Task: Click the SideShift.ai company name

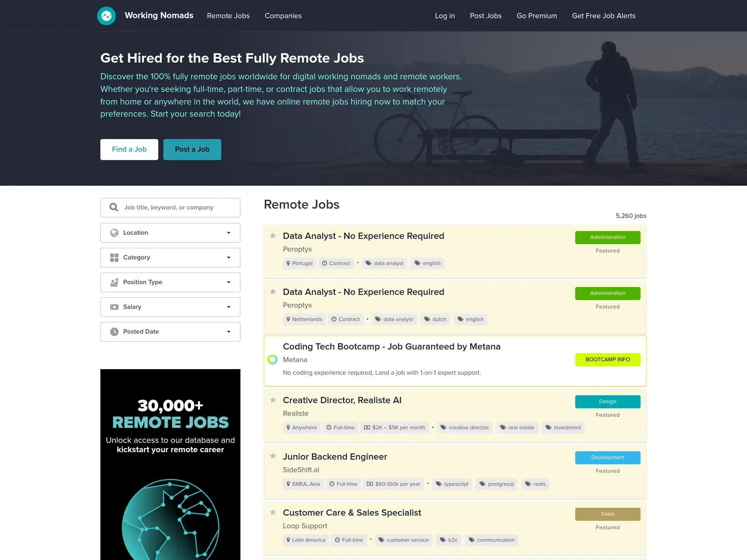Action: tap(301, 470)
